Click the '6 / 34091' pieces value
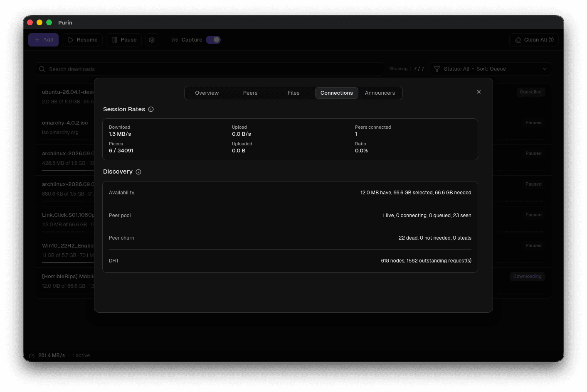This screenshot has height=392, width=587. click(x=121, y=151)
